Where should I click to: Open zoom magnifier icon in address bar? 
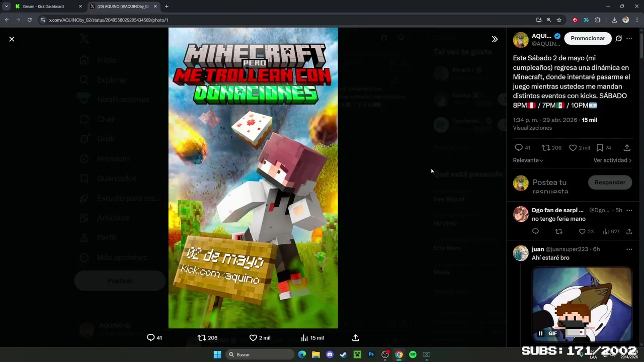549,20
